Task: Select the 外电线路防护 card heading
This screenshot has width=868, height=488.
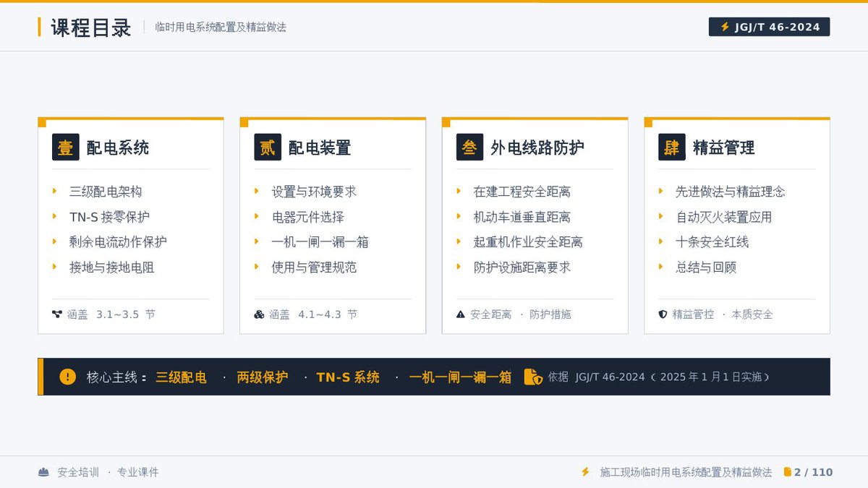Action: pos(537,147)
